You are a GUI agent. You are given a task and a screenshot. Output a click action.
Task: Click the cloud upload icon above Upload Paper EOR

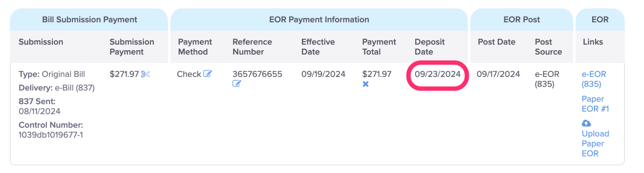586,123
